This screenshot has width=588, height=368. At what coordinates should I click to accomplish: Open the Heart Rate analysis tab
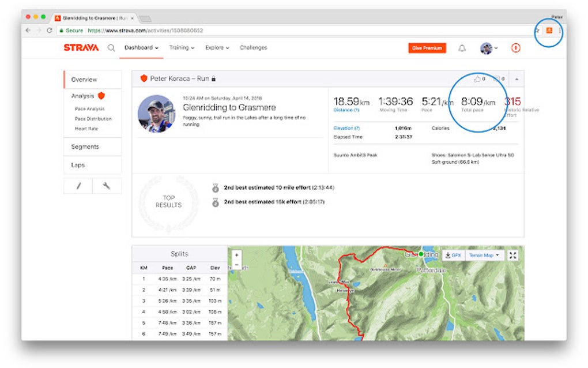tap(85, 128)
